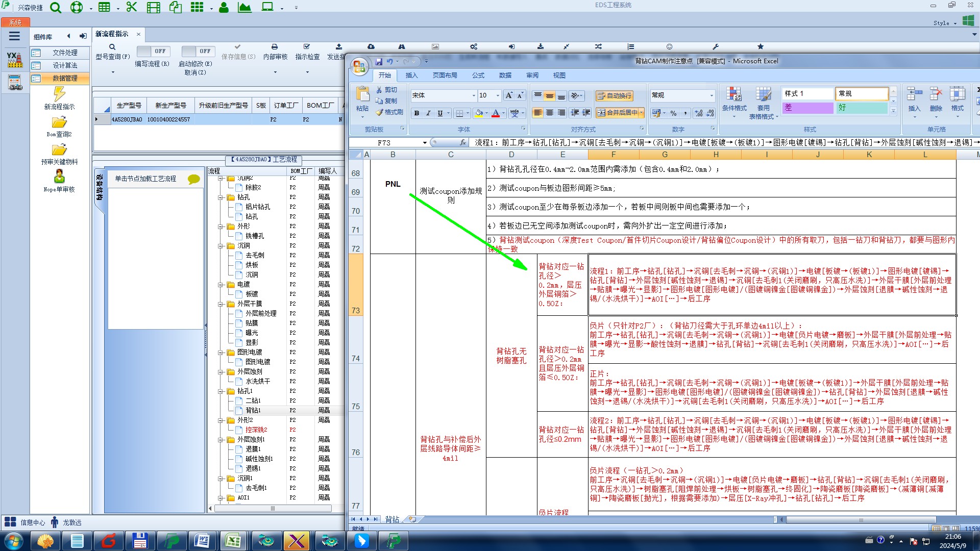Click Bold button in Excel ribbon
980x551 pixels.
point(416,113)
